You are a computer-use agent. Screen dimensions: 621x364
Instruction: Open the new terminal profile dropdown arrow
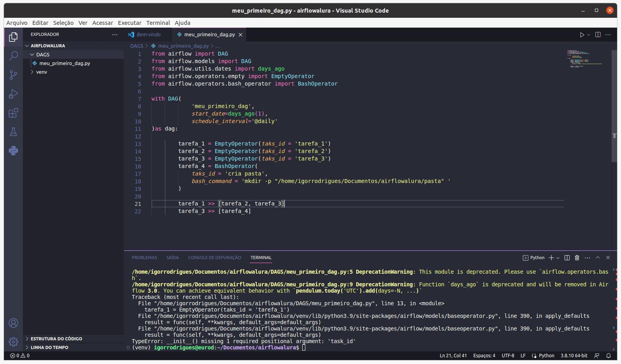click(558, 258)
